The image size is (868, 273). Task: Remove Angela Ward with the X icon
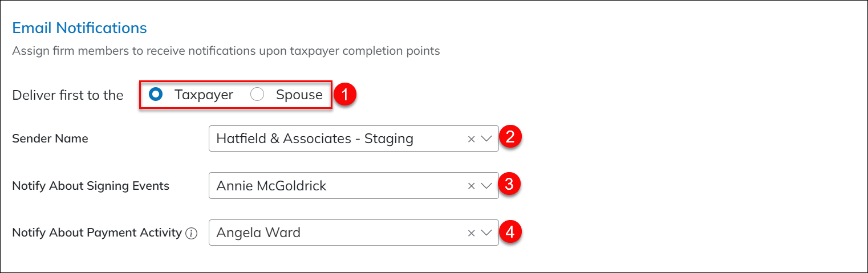tap(471, 233)
